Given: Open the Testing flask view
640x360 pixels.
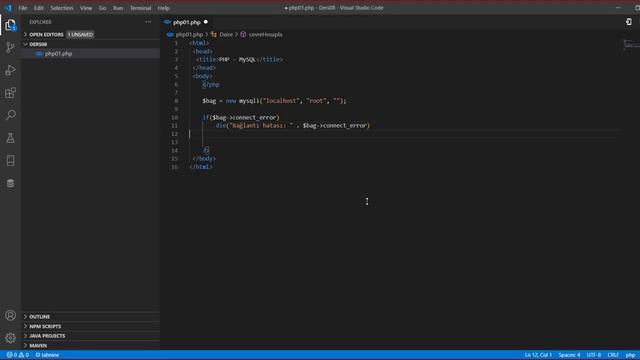Looking at the screenshot, I should point(10,138).
